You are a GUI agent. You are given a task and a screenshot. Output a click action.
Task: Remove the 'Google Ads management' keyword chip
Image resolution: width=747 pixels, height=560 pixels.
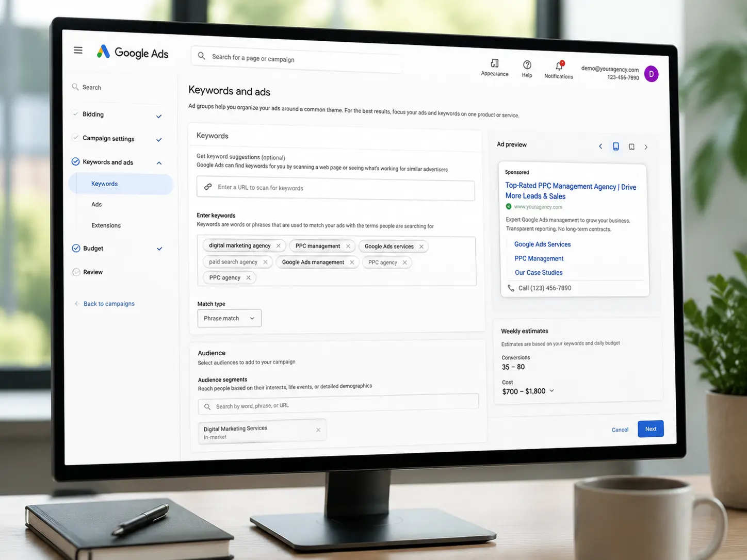click(352, 262)
